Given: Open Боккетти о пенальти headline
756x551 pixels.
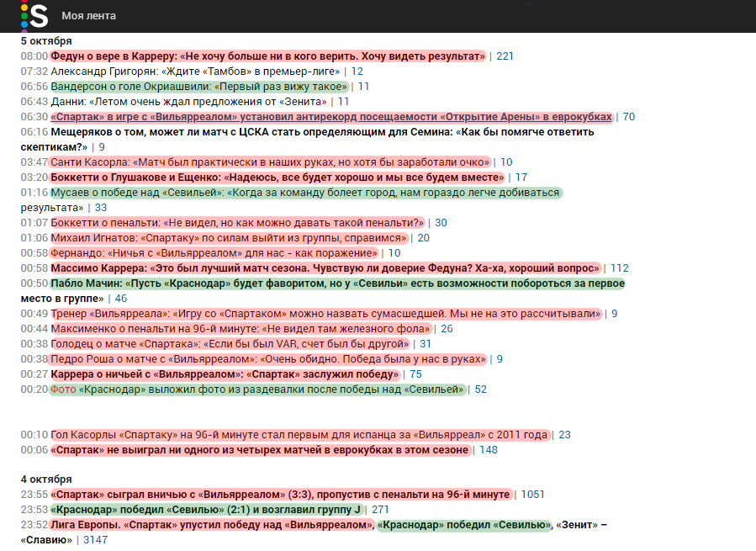Looking at the screenshot, I should (237, 223).
